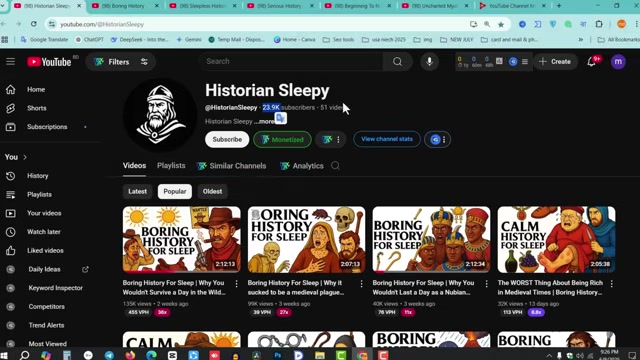Click the Create button
640x360 pixels.
tap(555, 62)
